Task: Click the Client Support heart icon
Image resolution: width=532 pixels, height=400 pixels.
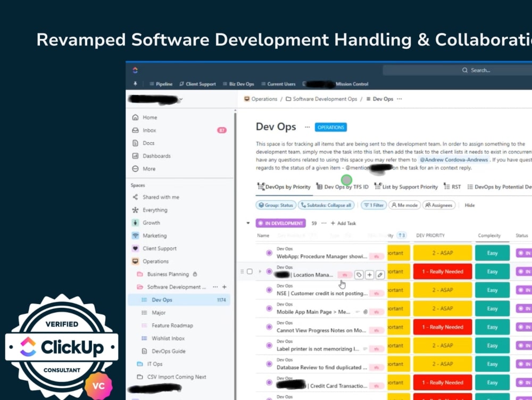Action: tap(135, 248)
